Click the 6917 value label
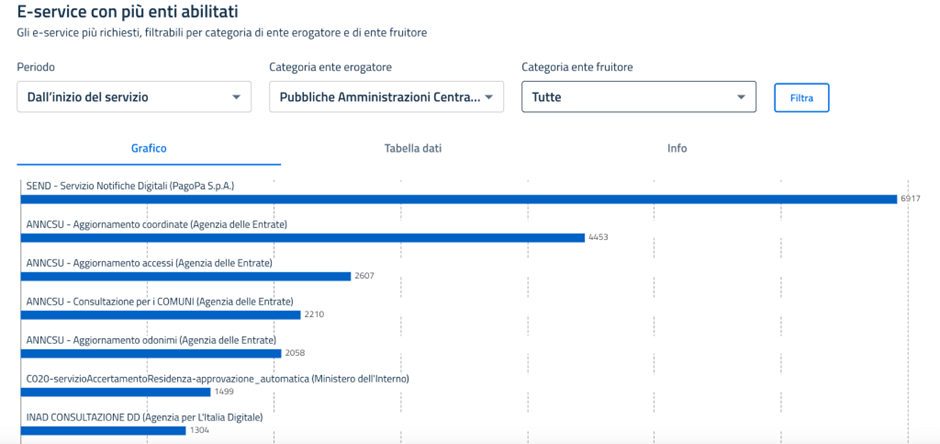This screenshot has height=444, width=940. [910, 199]
